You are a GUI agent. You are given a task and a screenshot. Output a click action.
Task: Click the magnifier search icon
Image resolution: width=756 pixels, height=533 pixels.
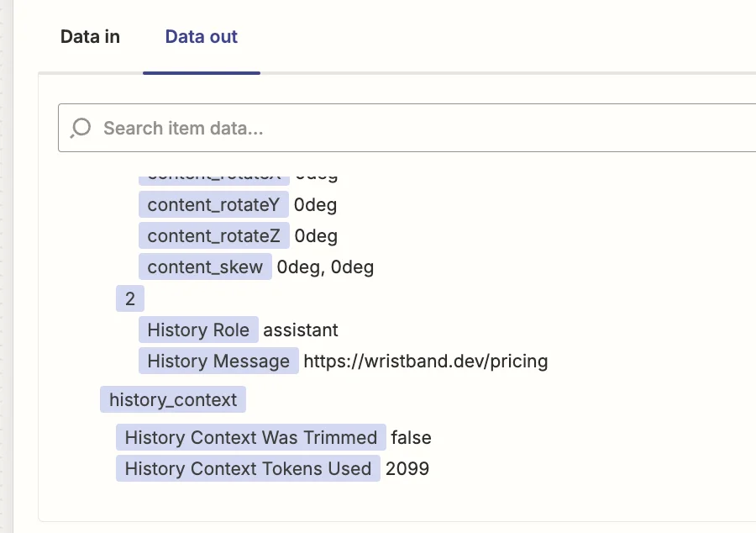click(x=81, y=128)
